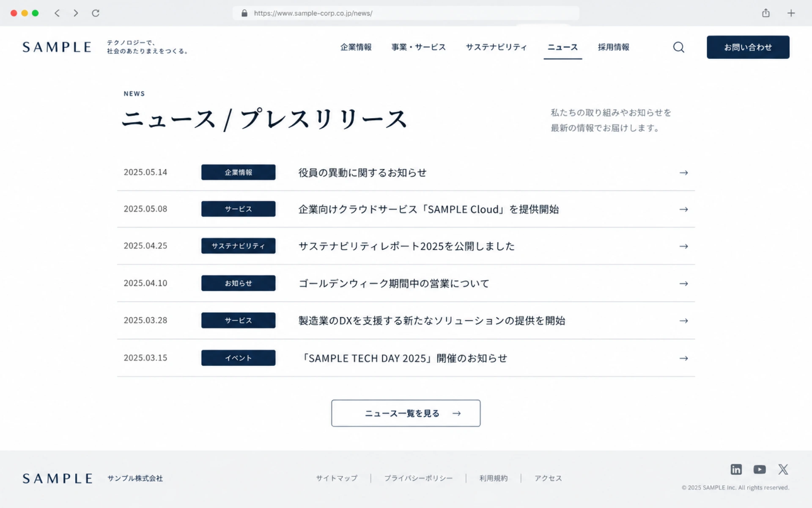Click the イベント category tag

coord(238,358)
